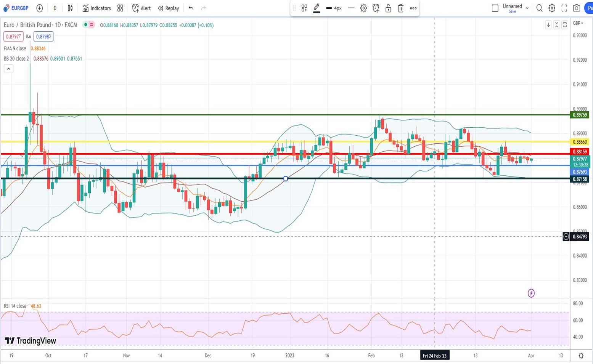Click the Replay button
The width and height of the screenshot is (593, 364).
click(x=168, y=8)
